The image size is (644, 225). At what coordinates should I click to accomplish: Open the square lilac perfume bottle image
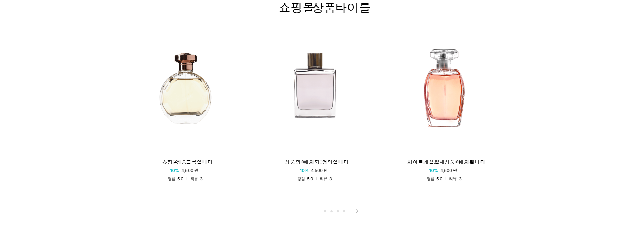[x=315, y=86]
